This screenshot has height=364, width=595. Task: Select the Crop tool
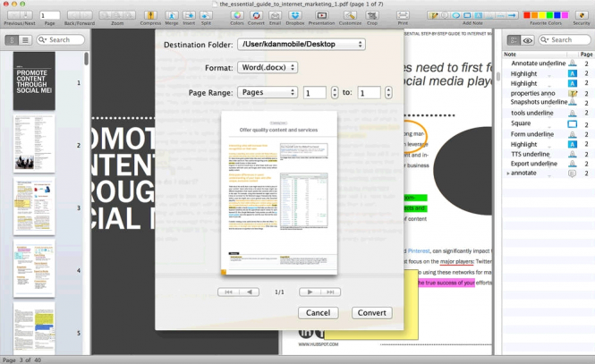pyautogui.click(x=372, y=16)
